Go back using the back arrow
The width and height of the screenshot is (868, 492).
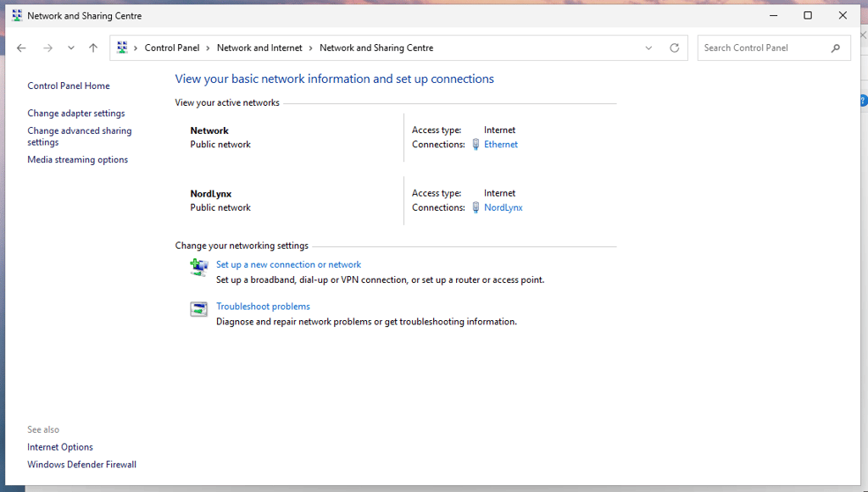pos(21,48)
